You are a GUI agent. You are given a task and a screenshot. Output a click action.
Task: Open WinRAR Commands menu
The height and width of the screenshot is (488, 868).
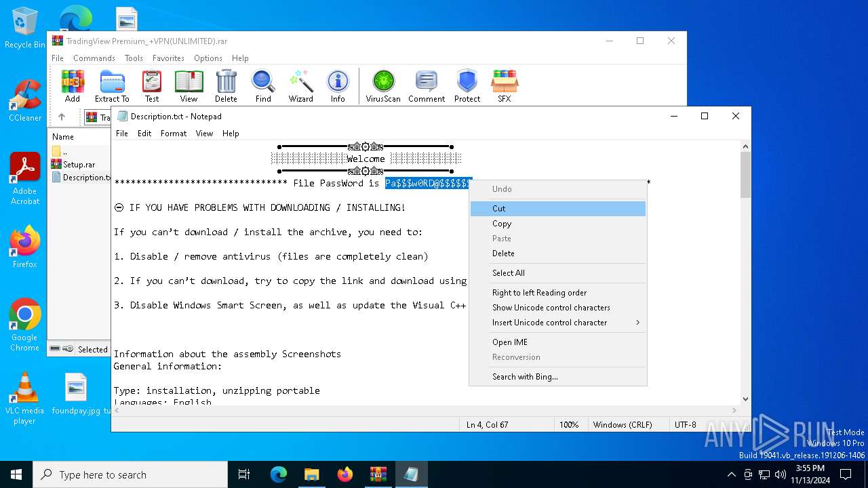click(x=94, y=58)
